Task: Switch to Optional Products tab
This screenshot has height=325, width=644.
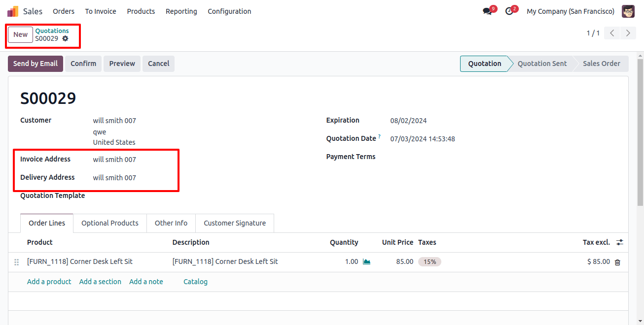Action: point(110,223)
